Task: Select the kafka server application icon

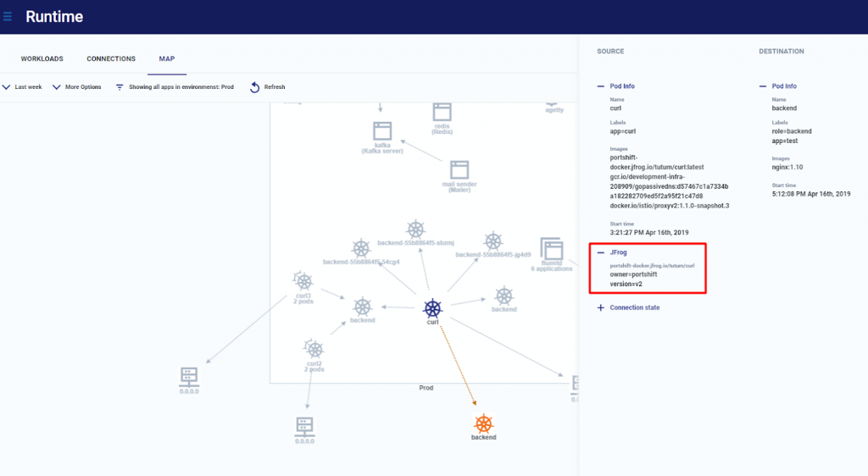Action: [382, 131]
